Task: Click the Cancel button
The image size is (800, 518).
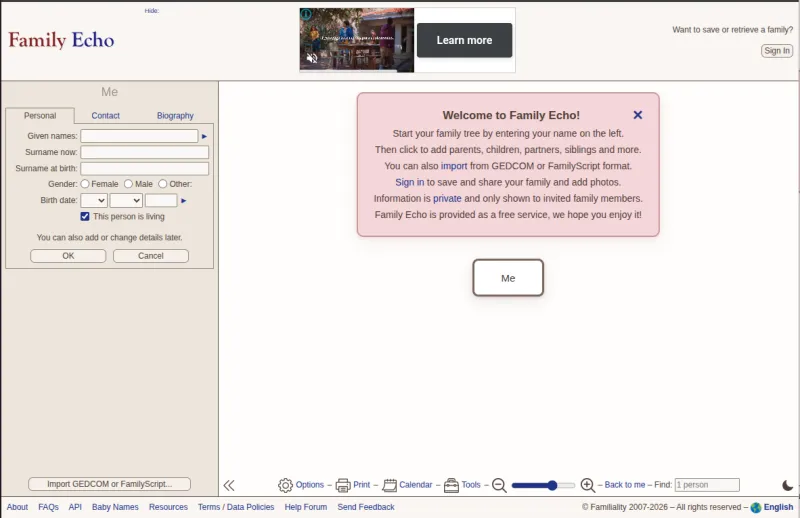Action: click(151, 256)
